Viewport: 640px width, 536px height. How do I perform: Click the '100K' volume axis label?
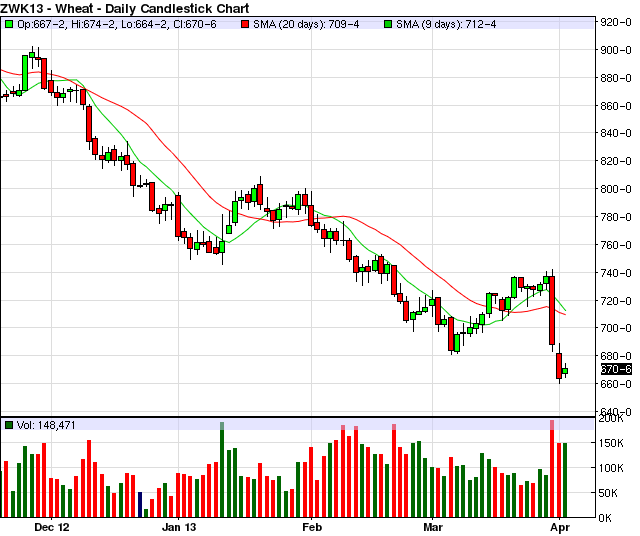(611, 468)
